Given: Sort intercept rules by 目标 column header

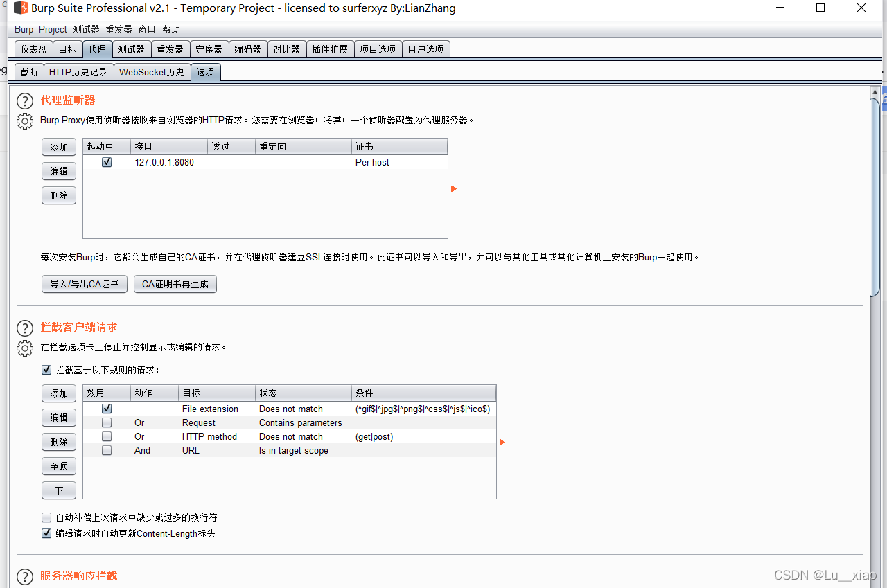Looking at the screenshot, I should pos(217,393).
